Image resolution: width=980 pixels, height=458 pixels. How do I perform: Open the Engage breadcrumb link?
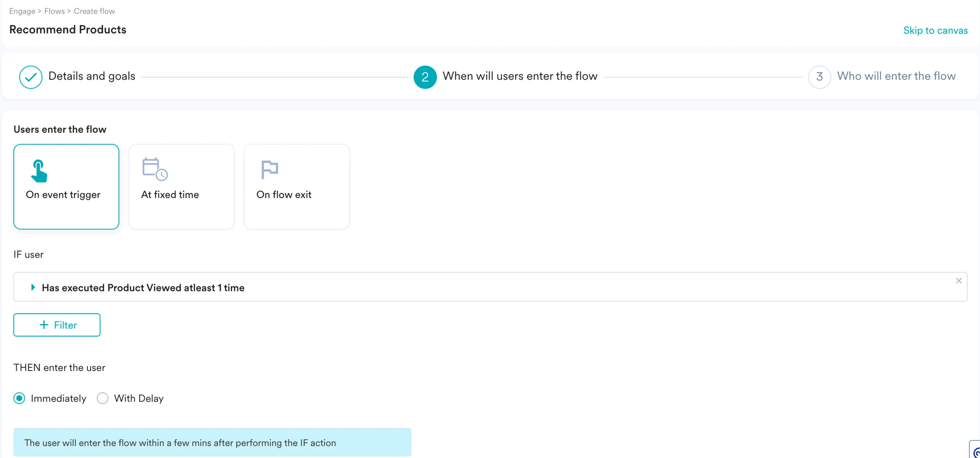(x=22, y=11)
